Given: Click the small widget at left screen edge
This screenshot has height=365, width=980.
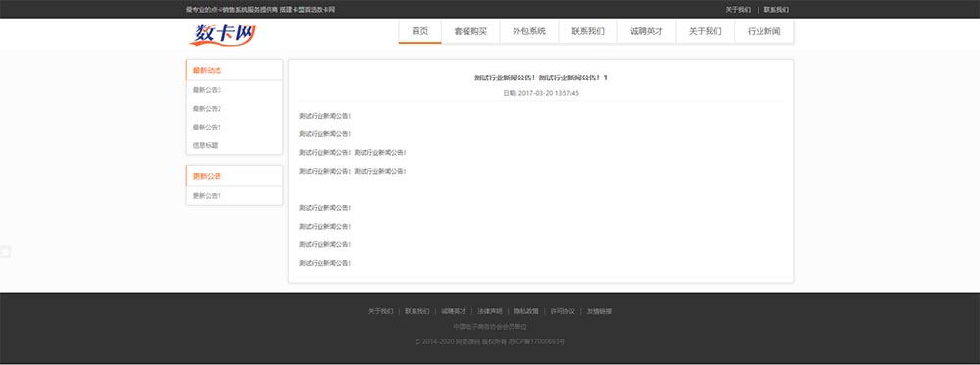Looking at the screenshot, I should [x=5, y=252].
